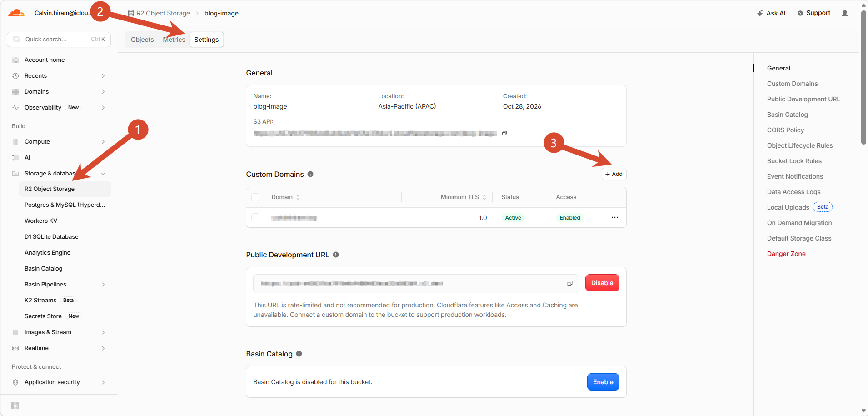This screenshot has width=868, height=416.
Task: Click the page vertical scrollbar
Action: (x=863, y=77)
